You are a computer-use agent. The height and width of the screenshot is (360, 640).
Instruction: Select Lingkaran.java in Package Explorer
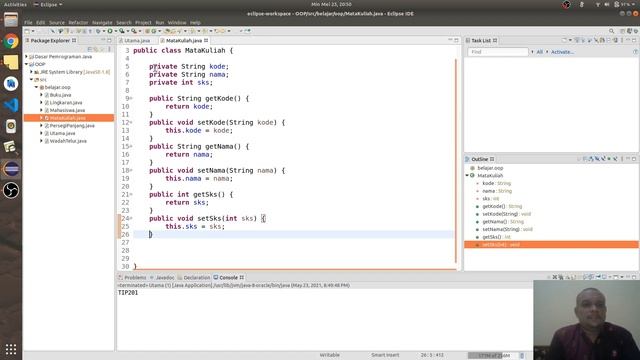pyautogui.click(x=66, y=102)
